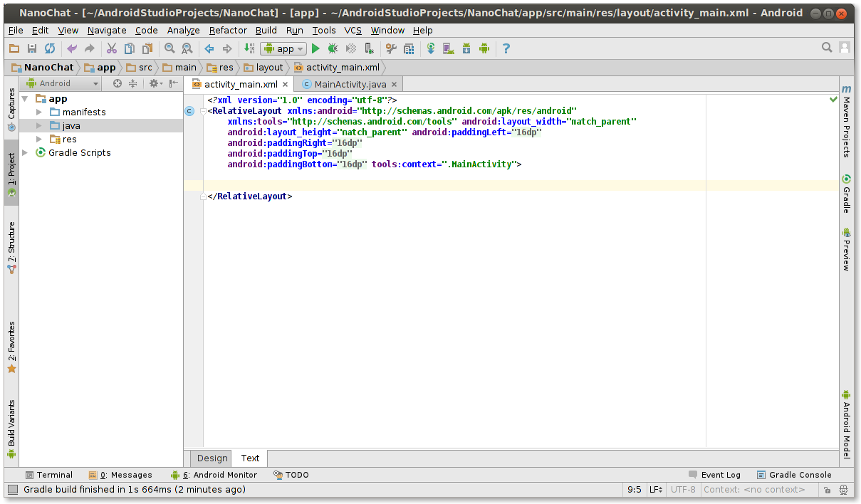The width and height of the screenshot is (861, 504).
Task: Open the TODO tool window
Action: [x=291, y=475]
